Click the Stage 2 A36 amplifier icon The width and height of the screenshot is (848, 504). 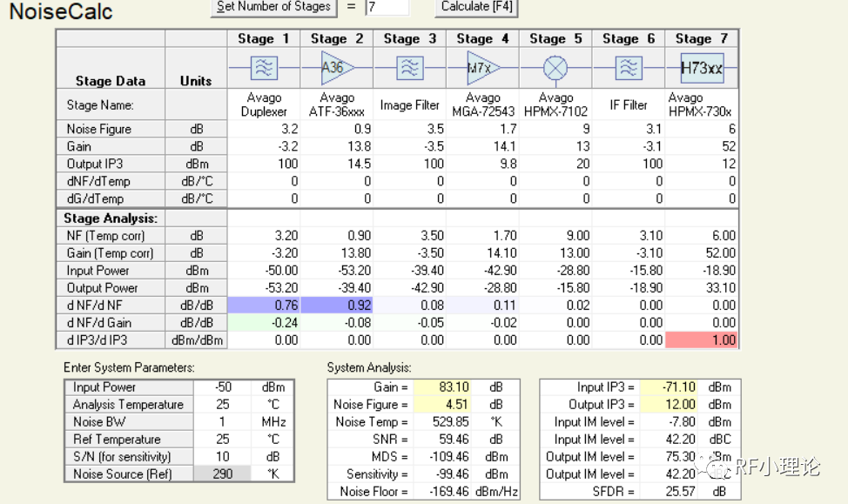coord(337,68)
